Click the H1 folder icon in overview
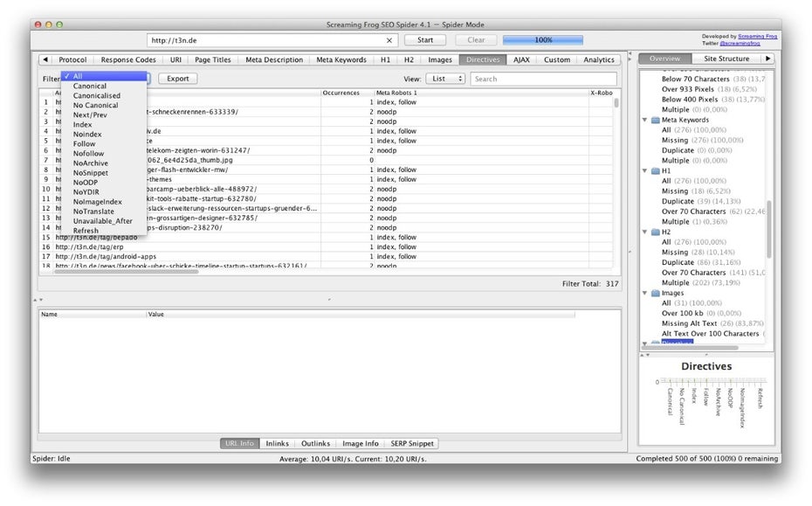The width and height of the screenshot is (812, 506). click(655, 170)
